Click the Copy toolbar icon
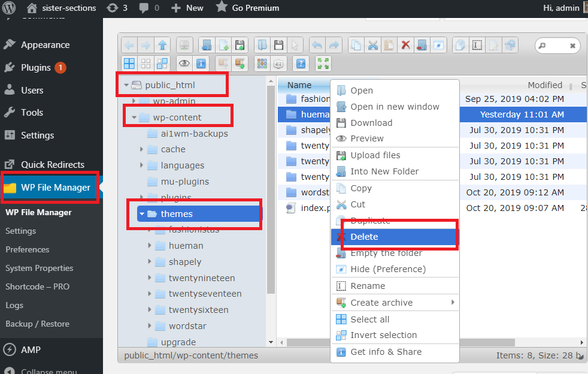 (356, 46)
